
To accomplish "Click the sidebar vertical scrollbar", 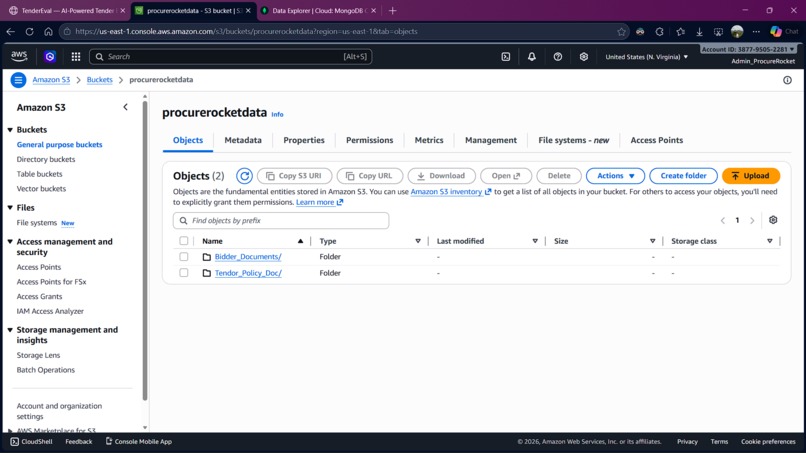I will click(145, 251).
